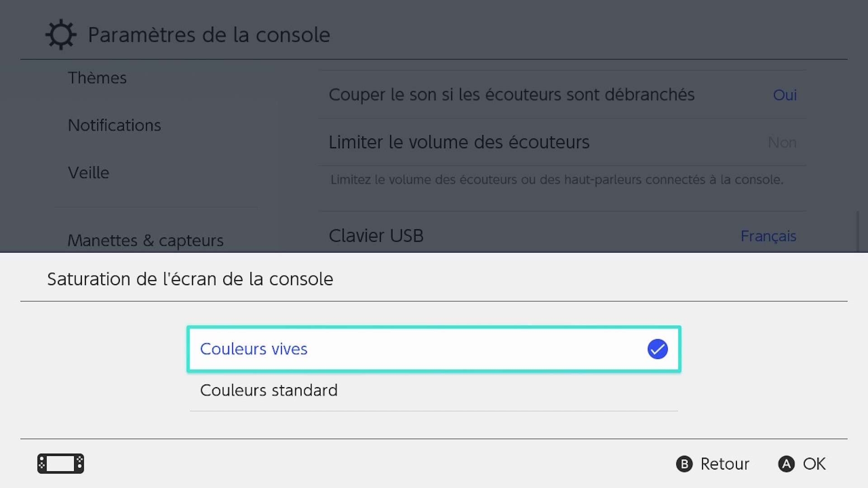
Task: Click the settings list scrollbar
Action: point(858,231)
